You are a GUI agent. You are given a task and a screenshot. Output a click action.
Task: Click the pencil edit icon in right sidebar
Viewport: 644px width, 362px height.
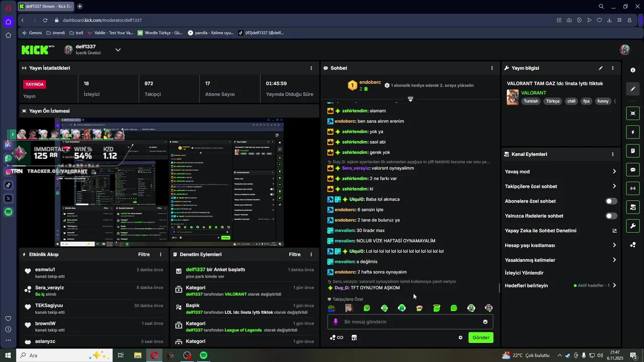click(633, 89)
